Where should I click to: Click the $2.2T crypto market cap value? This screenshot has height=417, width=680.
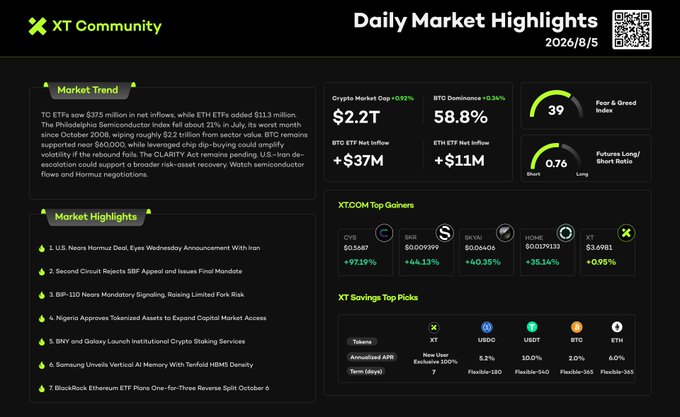click(x=356, y=117)
